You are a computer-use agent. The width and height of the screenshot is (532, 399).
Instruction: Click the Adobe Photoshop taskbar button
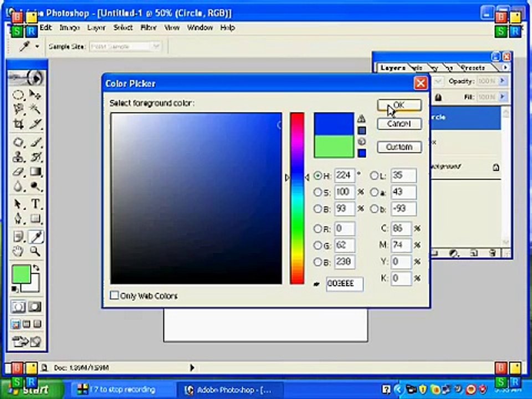click(229, 390)
